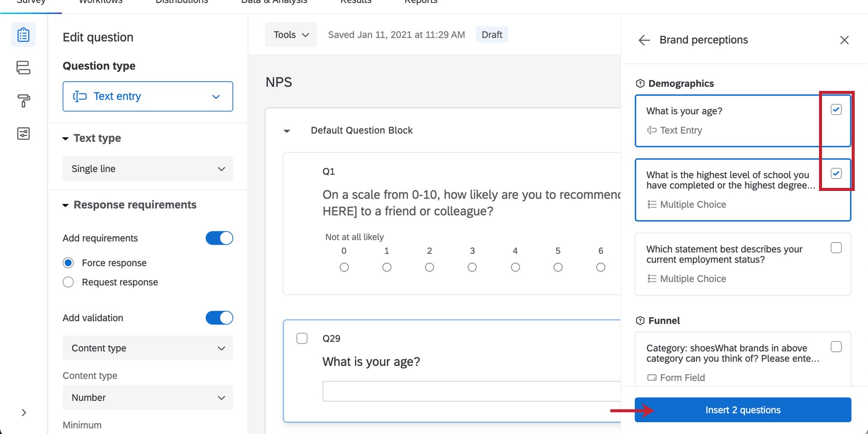Select the Request response radio button

click(x=68, y=282)
